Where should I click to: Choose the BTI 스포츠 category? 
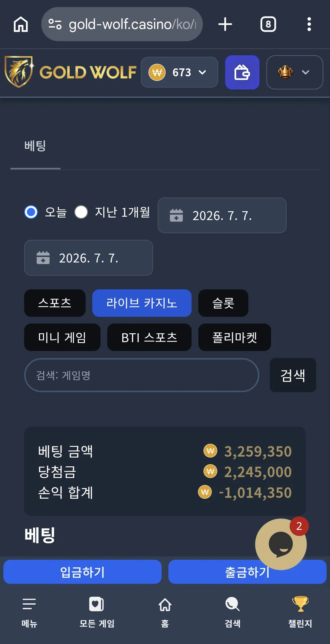pos(149,337)
